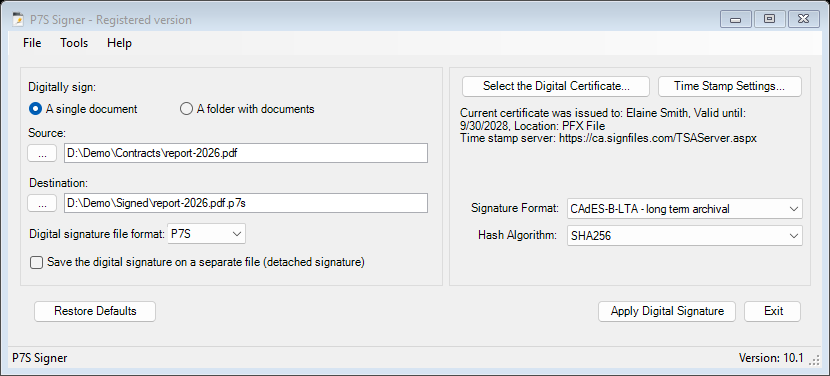Click the 'Version: 10.1' status bar text
Viewport: 830px width, 376px height.
click(x=771, y=359)
